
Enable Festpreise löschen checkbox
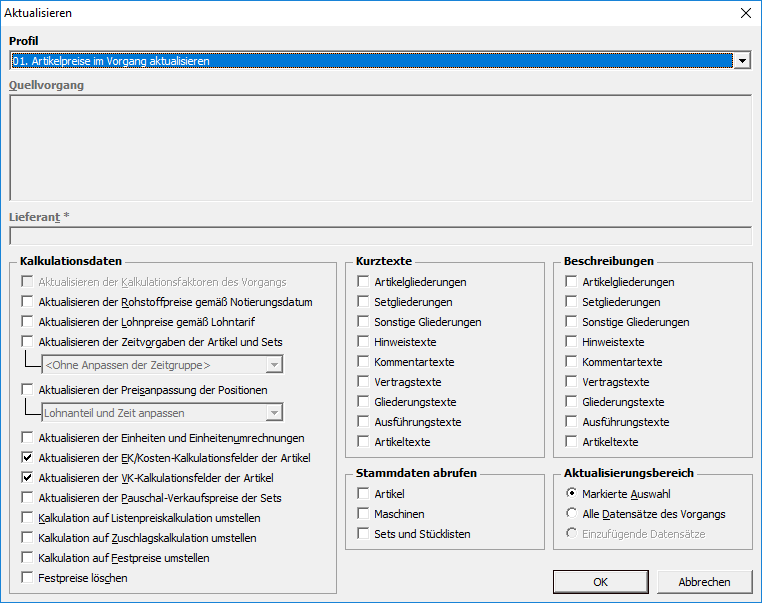click(28, 578)
